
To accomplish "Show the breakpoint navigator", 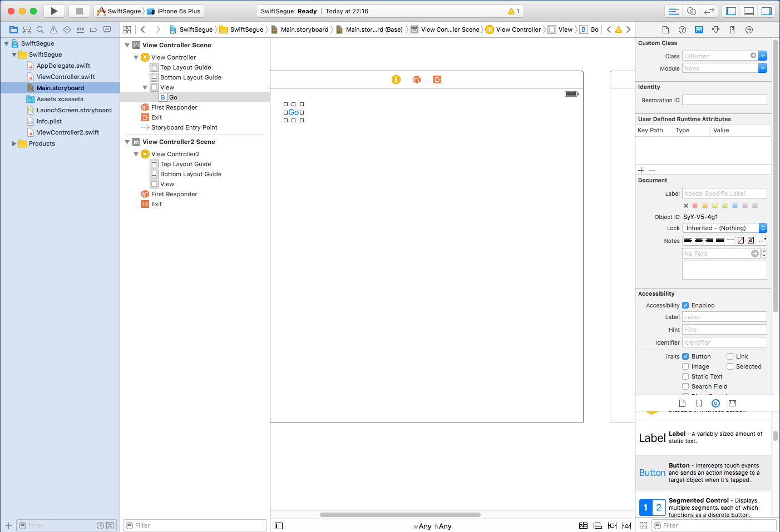I will [x=93, y=29].
